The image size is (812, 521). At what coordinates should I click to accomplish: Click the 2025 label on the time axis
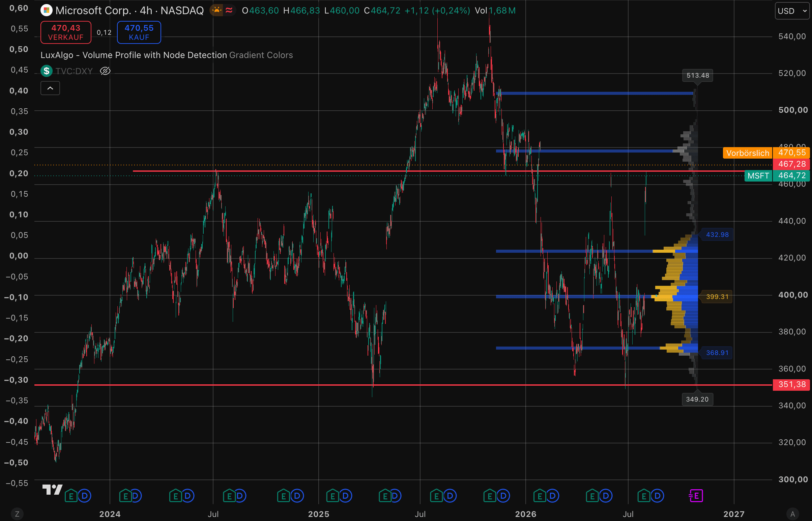coord(318,514)
